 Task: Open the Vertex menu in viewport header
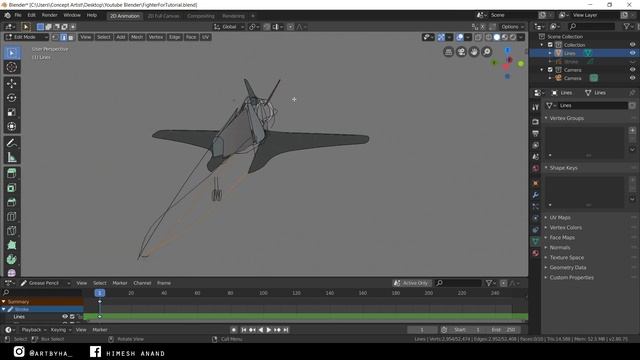click(x=156, y=37)
